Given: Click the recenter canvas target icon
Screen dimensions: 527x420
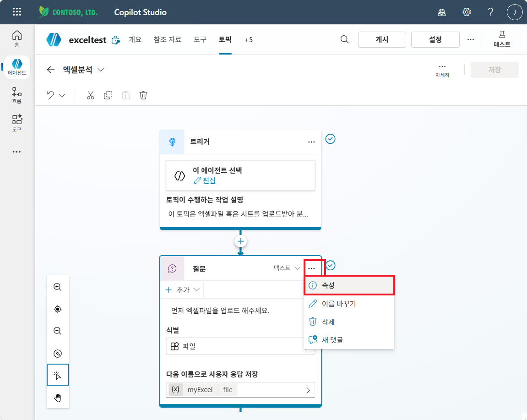Looking at the screenshot, I should [x=58, y=309].
